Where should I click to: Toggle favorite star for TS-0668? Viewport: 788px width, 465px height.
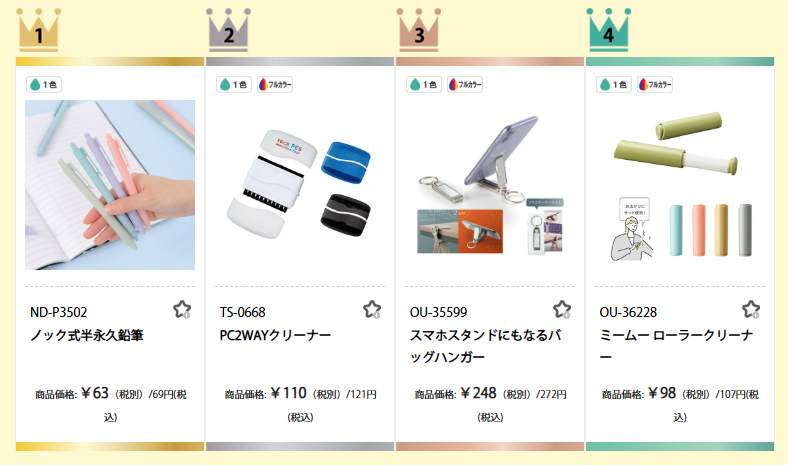coord(372,310)
